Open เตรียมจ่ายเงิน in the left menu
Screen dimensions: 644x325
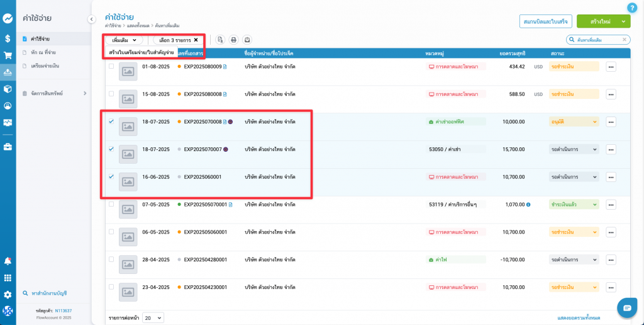coord(45,66)
